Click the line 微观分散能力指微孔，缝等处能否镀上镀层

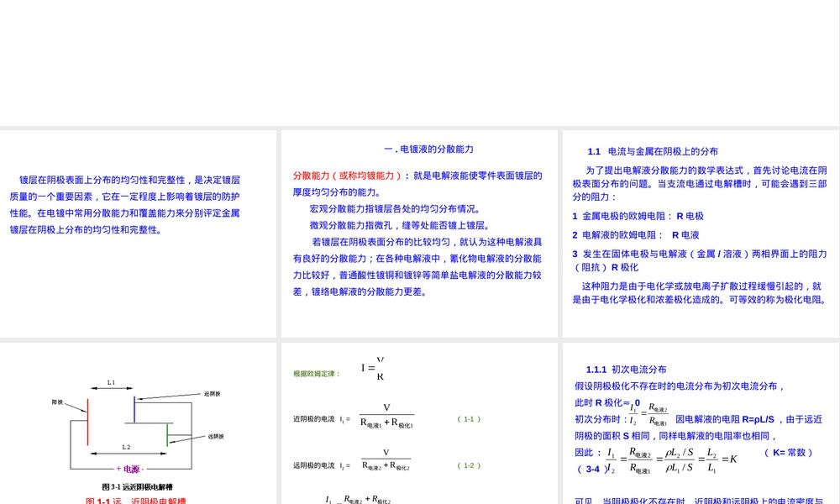pos(400,225)
